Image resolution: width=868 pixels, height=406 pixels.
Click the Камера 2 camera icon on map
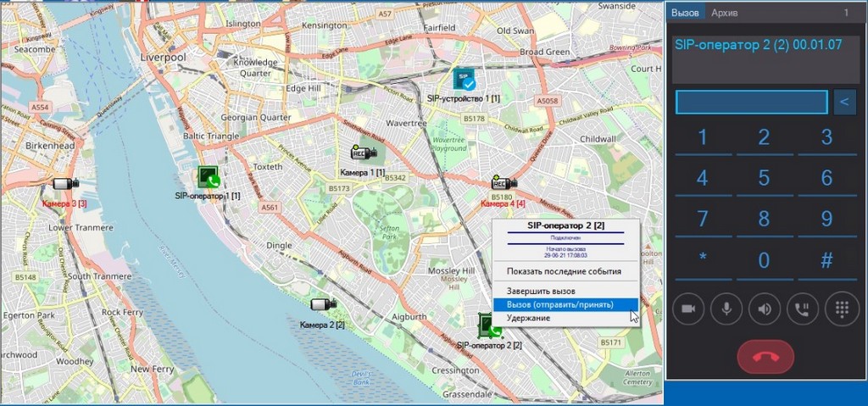323,304
